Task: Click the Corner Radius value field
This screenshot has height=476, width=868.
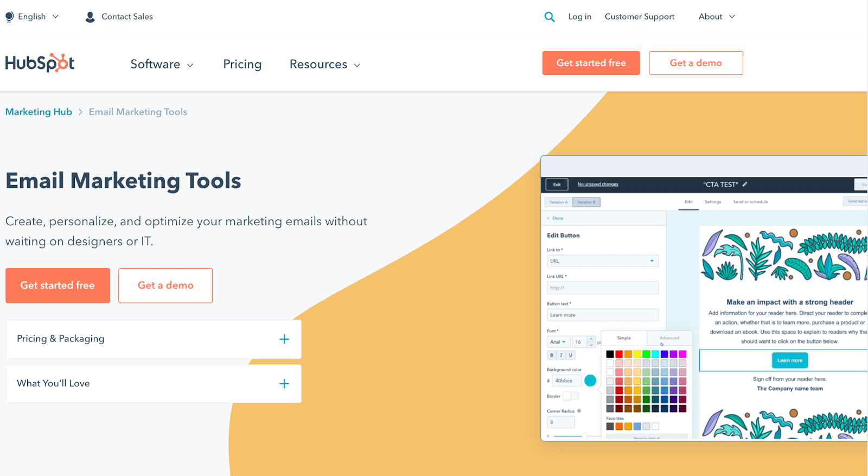Action: (561, 422)
